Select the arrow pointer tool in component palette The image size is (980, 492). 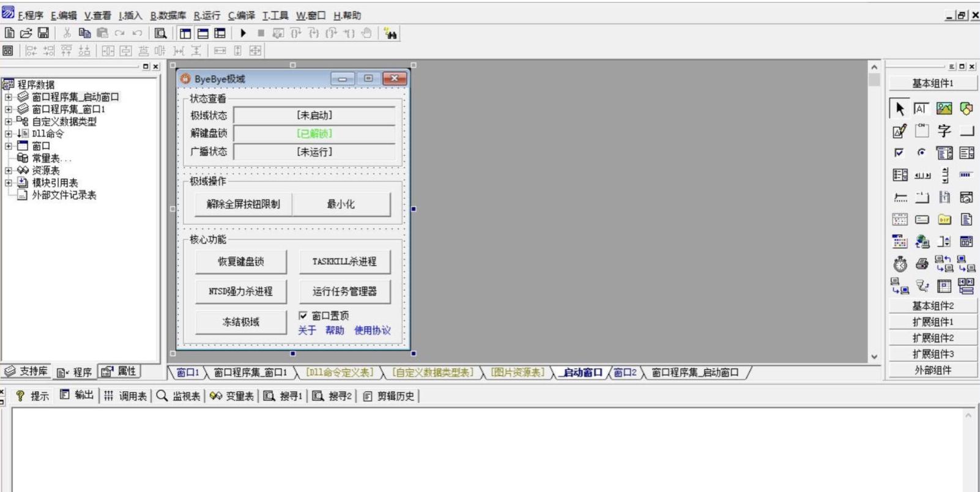899,109
